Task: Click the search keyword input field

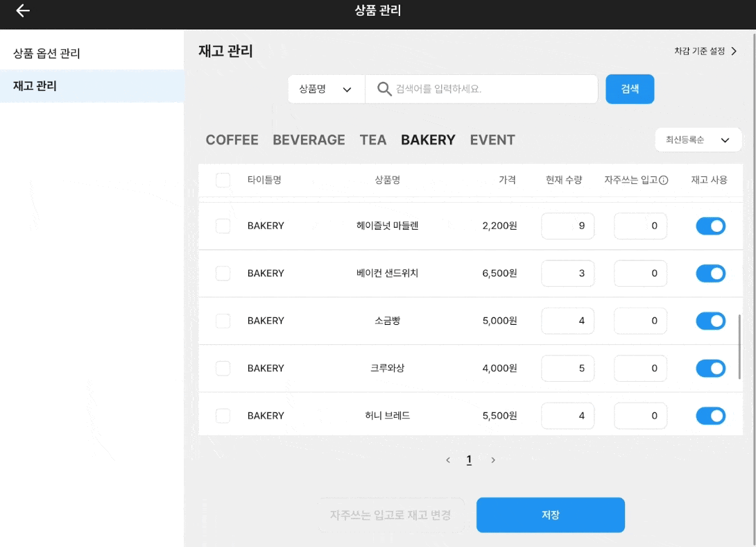Action: 492,90
